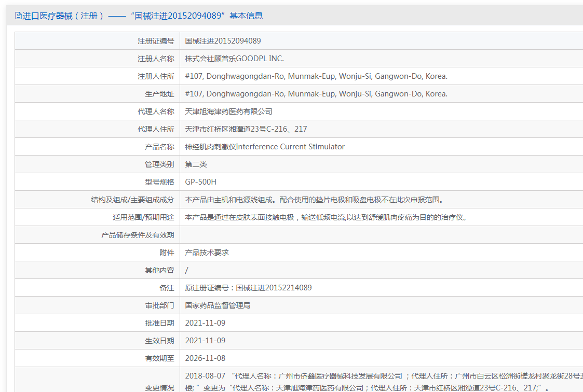Viewport: 583px width, 392px height.
Task: Click the 结构及组成 description text
Action: [x=315, y=200]
